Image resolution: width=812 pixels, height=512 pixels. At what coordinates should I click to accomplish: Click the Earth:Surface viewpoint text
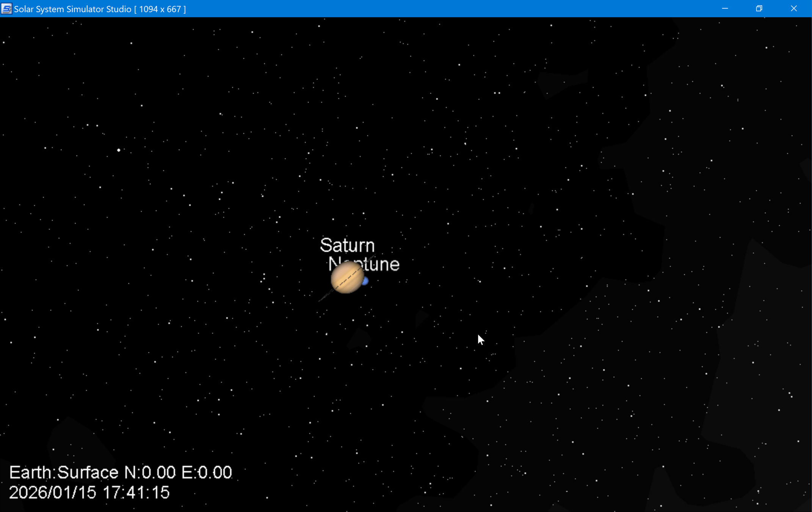(x=64, y=473)
